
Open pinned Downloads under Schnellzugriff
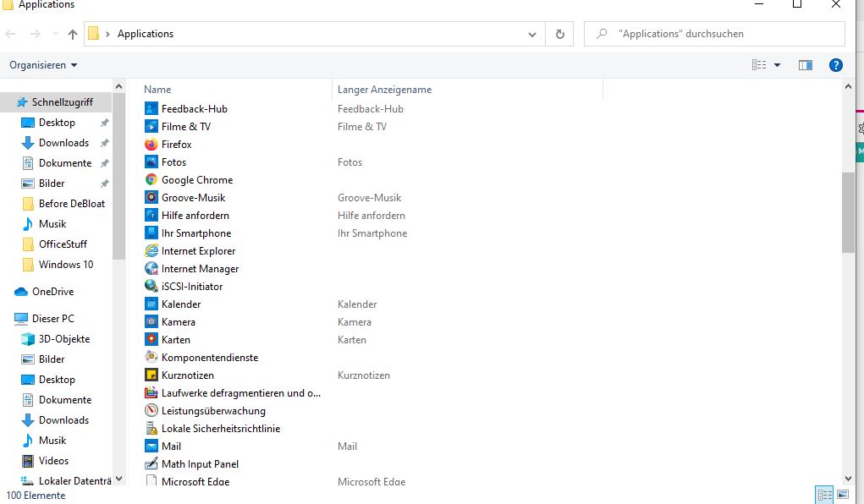point(56,143)
